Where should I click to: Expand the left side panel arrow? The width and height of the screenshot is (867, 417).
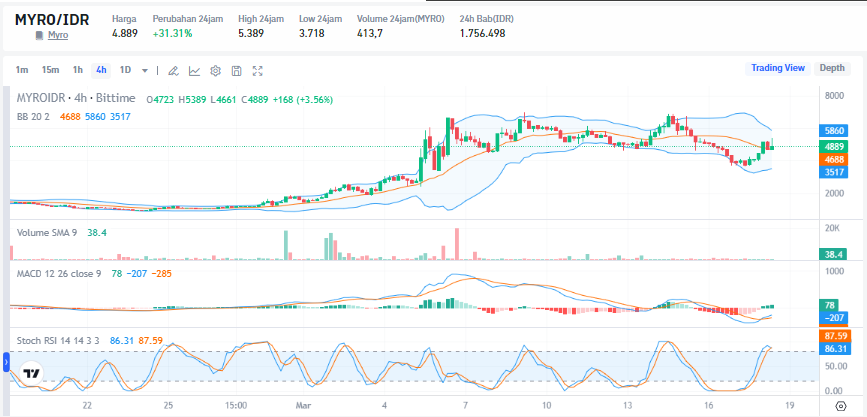(x=6, y=363)
